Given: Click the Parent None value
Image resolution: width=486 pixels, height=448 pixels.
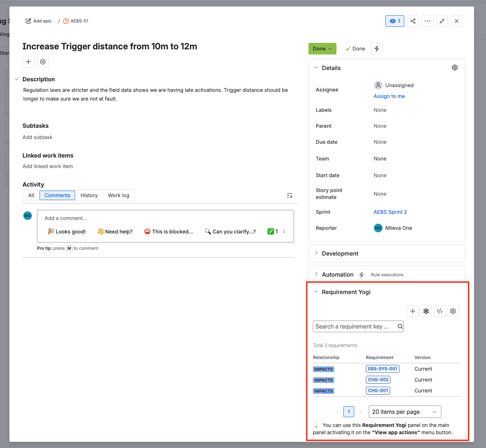Looking at the screenshot, I should click(380, 126).
